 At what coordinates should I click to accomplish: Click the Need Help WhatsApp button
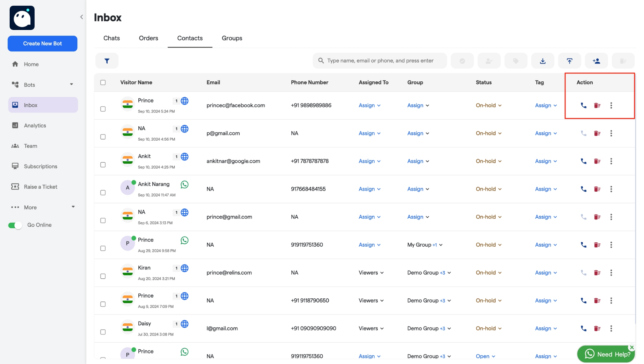pyautogui.click(x=606, y=354)
